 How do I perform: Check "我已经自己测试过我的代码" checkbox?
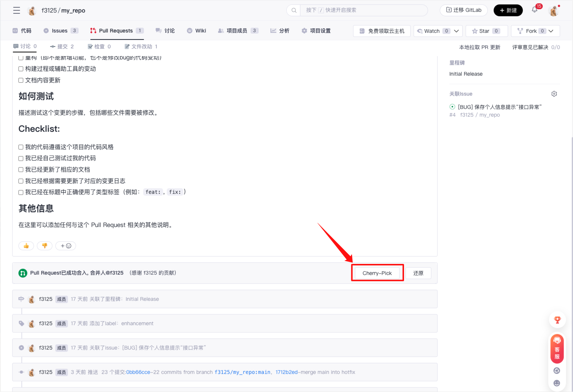(x=21, y=158)
